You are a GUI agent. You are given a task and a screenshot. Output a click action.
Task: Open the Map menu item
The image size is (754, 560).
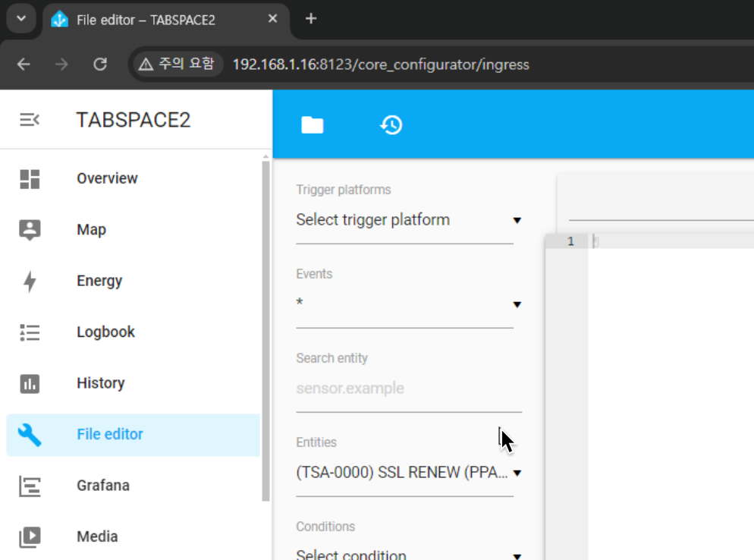click(134, 229)
